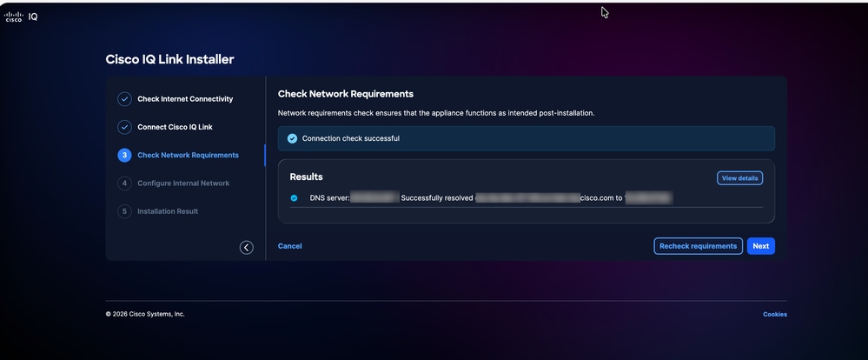Screen dimensions: 868x360
Task: Click the Cisco IQ Link Installer title
Action: pos(170,59)
